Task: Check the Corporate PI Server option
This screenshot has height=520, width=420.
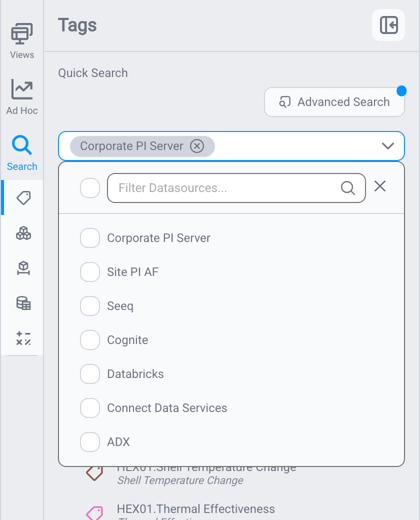Action: (x=90, y=238)
